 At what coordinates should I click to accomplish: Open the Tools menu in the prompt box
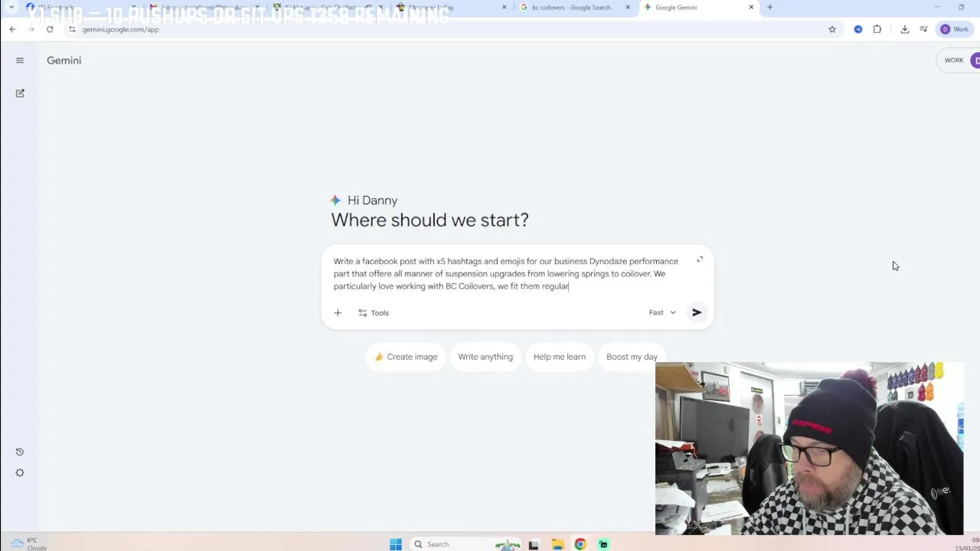click(x=374, y=313)
